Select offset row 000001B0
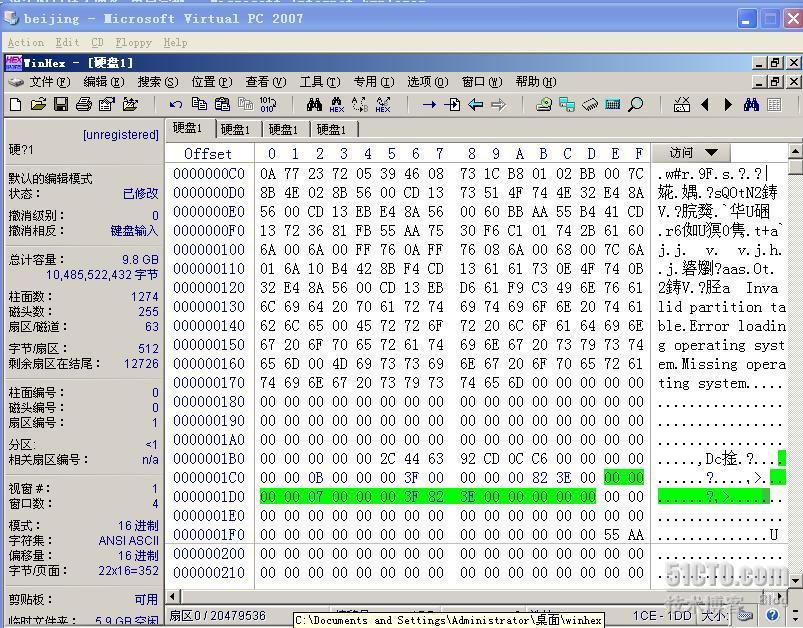The image size is (803, 628). pyautogui.click(x=209, y=458)
